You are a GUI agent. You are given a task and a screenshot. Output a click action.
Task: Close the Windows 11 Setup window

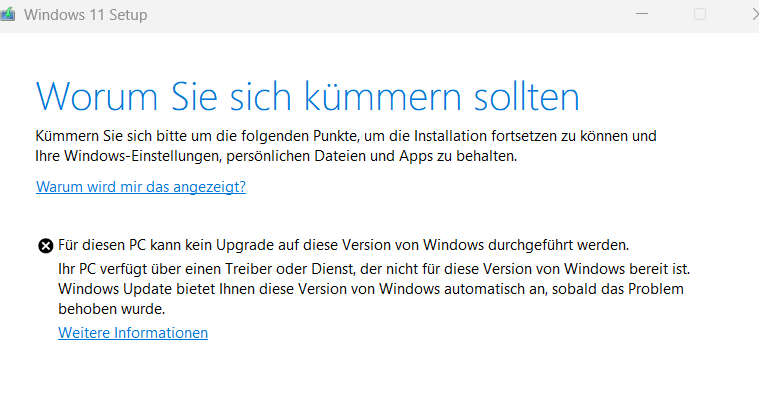752,14
